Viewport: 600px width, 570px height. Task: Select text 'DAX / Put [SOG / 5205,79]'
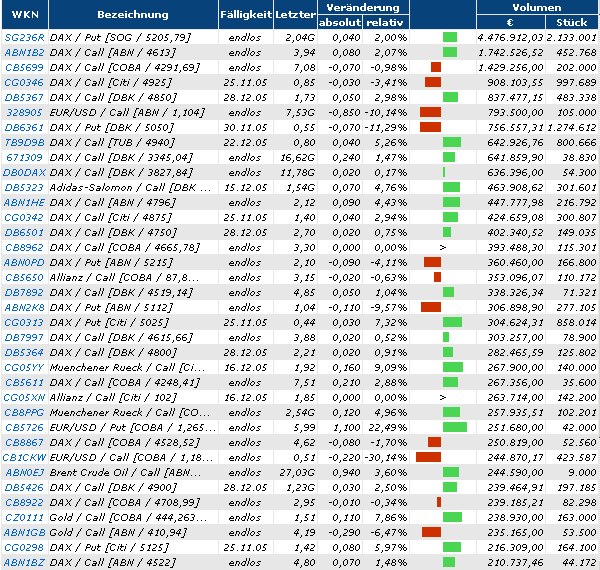[120, 37]
